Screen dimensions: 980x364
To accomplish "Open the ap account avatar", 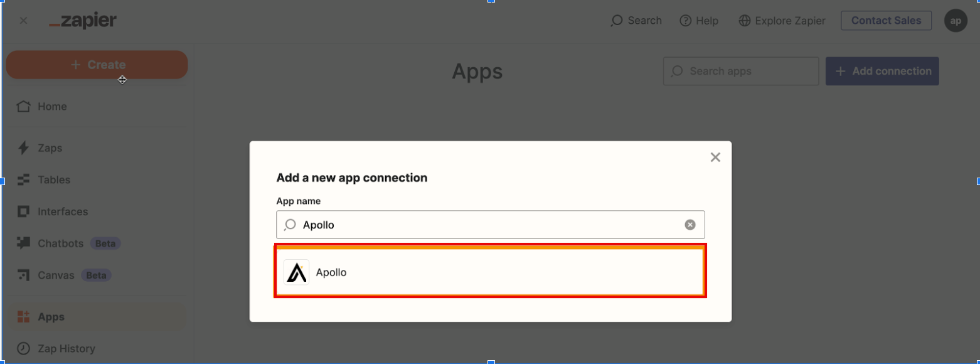I will click(x=956, y=21).
